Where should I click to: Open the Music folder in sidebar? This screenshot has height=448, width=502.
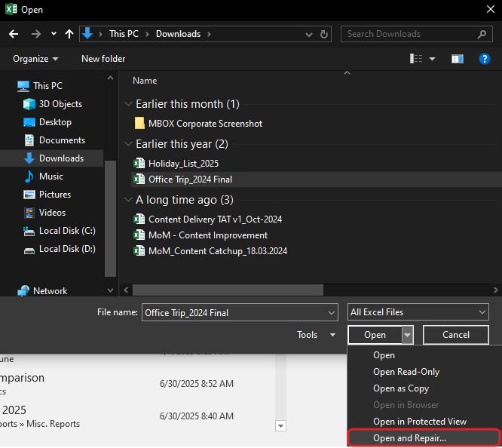[51, 176]
